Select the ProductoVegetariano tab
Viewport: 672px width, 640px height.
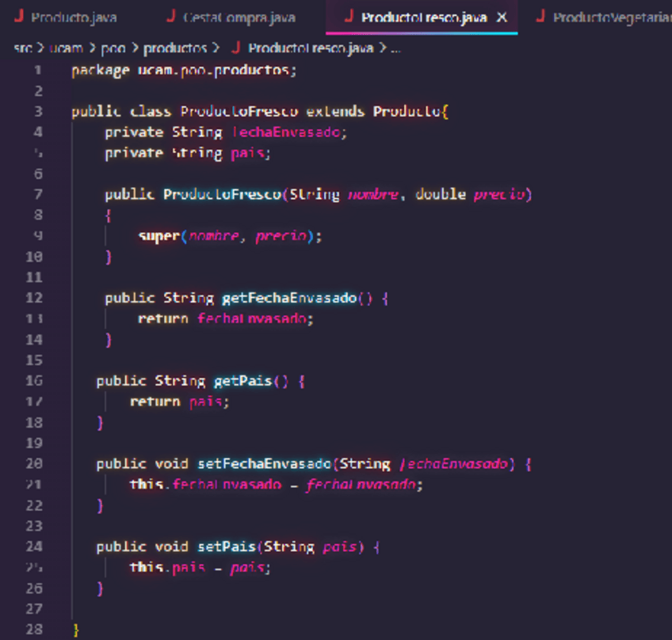tap(610, 17)
